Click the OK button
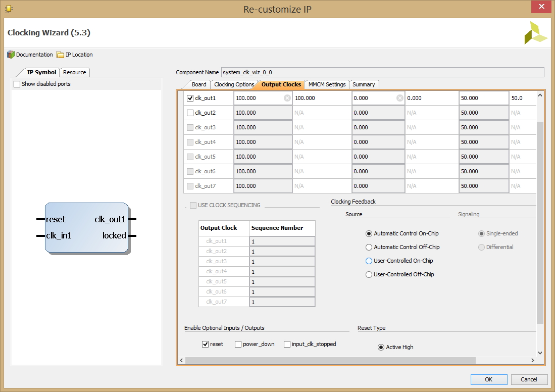This screenshot has height=392, width=555. tap(489, 379)
